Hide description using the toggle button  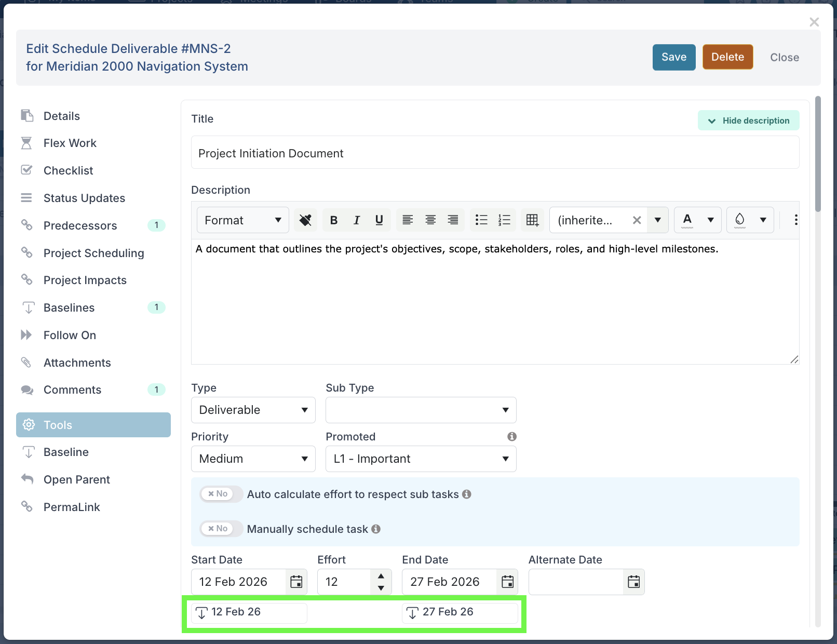pos(748,120)
